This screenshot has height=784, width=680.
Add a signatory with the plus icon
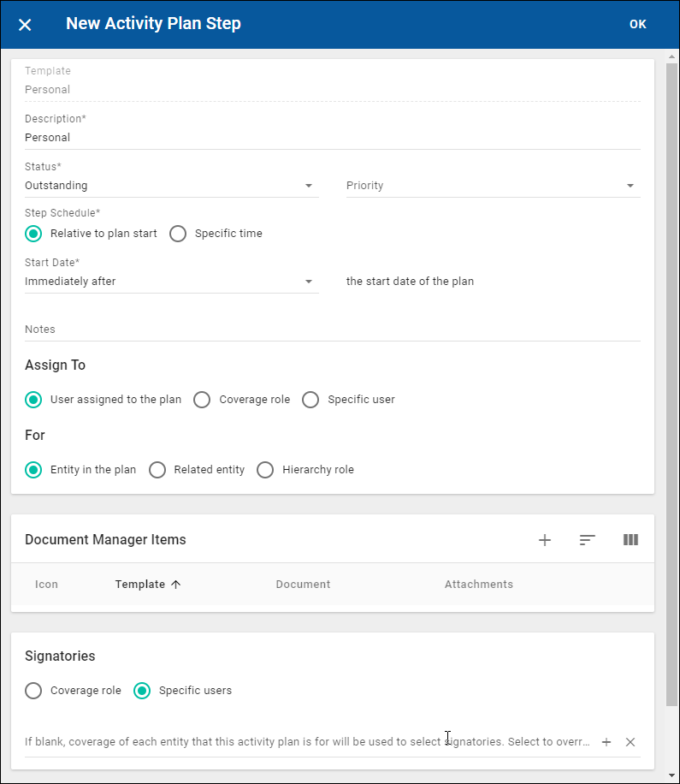point(606,742)
